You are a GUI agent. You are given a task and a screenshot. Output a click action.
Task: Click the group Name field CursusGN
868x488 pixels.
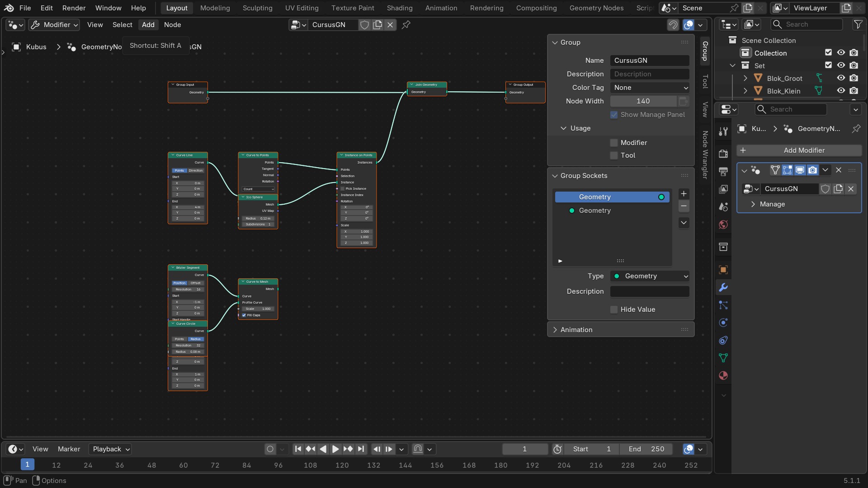[650, 61]
